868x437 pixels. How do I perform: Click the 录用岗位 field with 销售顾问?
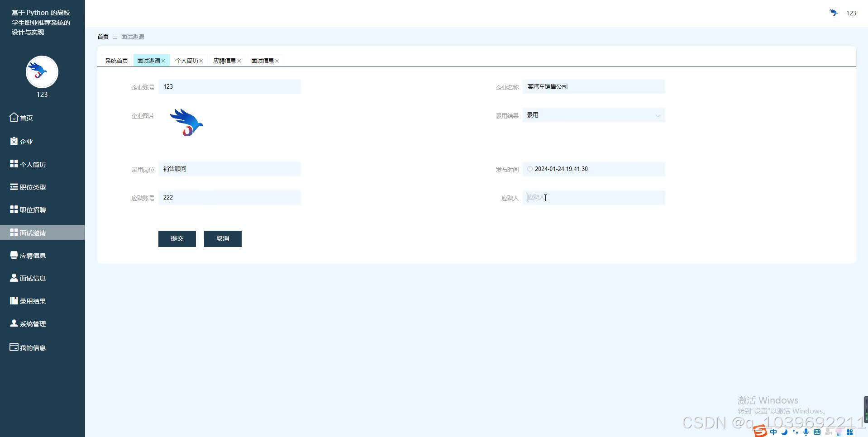(229, 169)
